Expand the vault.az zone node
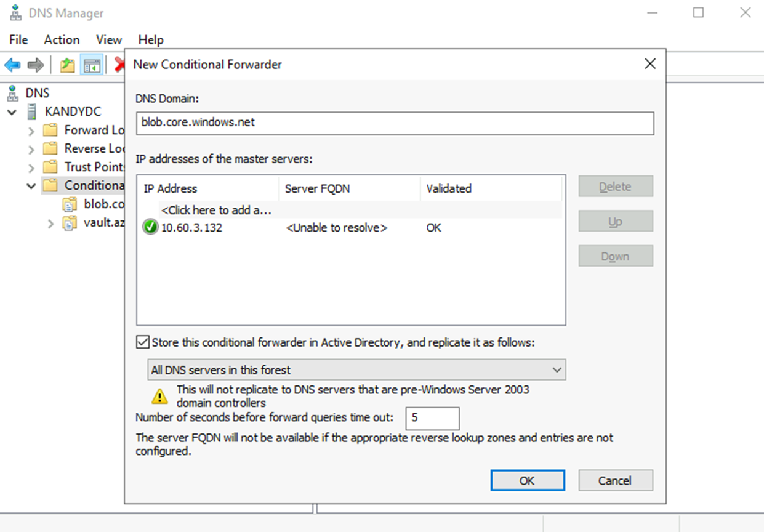 tap(51, 224)
